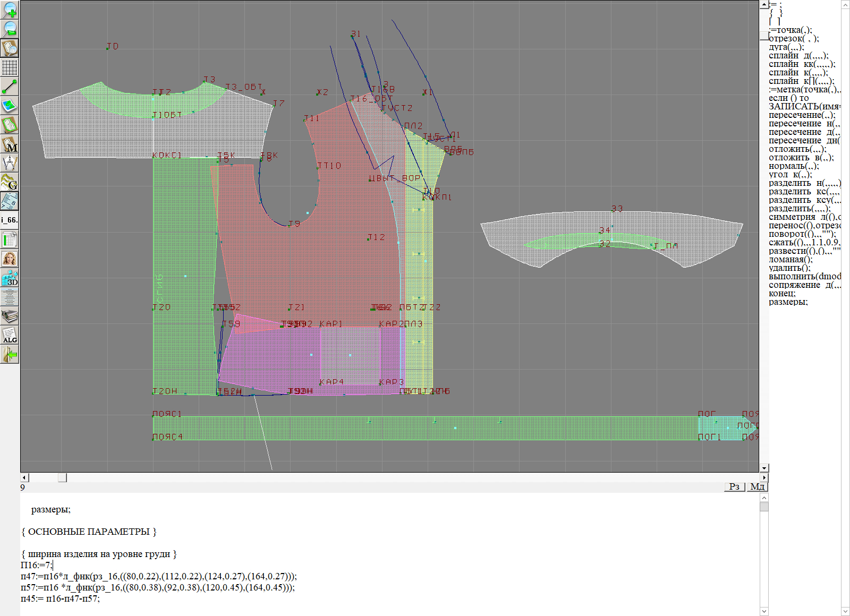Click the zoom out magnifier icon

click(10, 29)
